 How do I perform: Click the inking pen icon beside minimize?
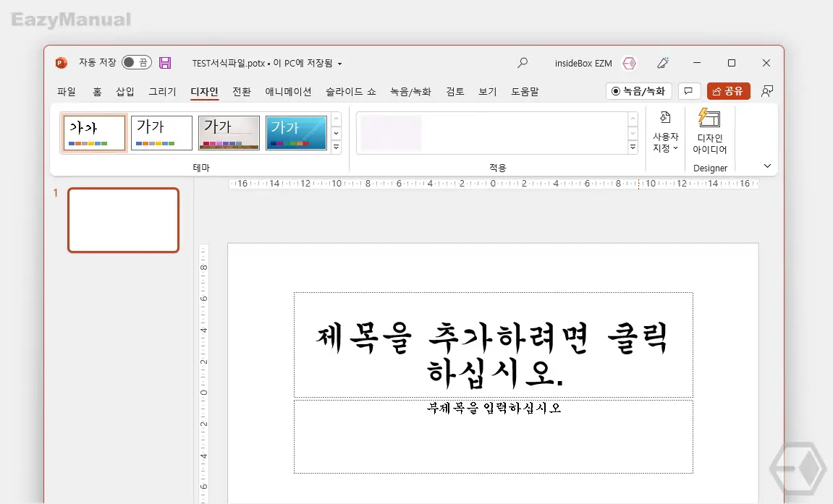tap(663, 63)
